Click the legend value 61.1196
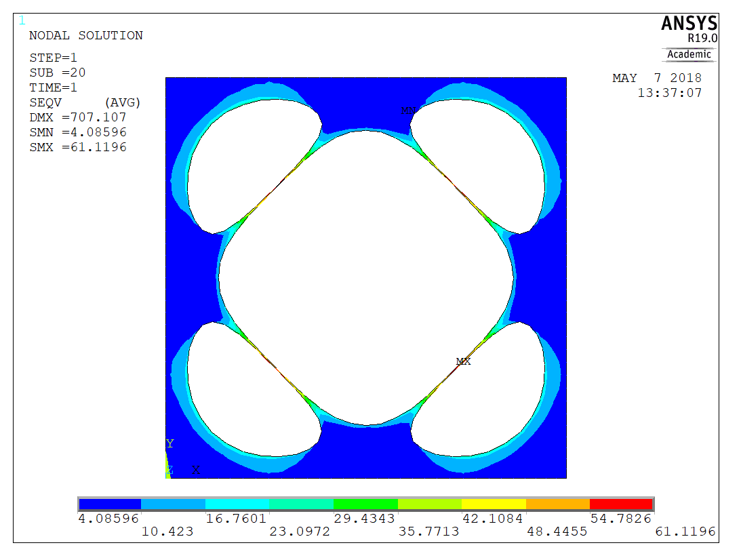The image size is (741, 560). (x=685, y=532)
